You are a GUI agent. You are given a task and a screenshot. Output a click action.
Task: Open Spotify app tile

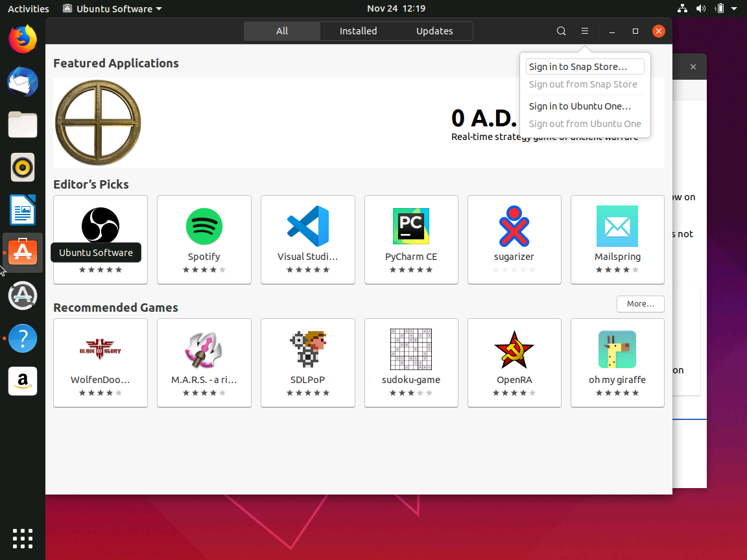point(204,240)
